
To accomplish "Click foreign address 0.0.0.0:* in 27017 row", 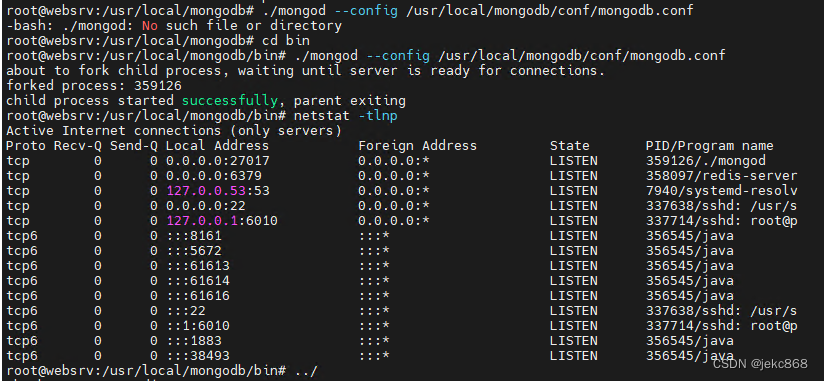I will coord(394,161).
